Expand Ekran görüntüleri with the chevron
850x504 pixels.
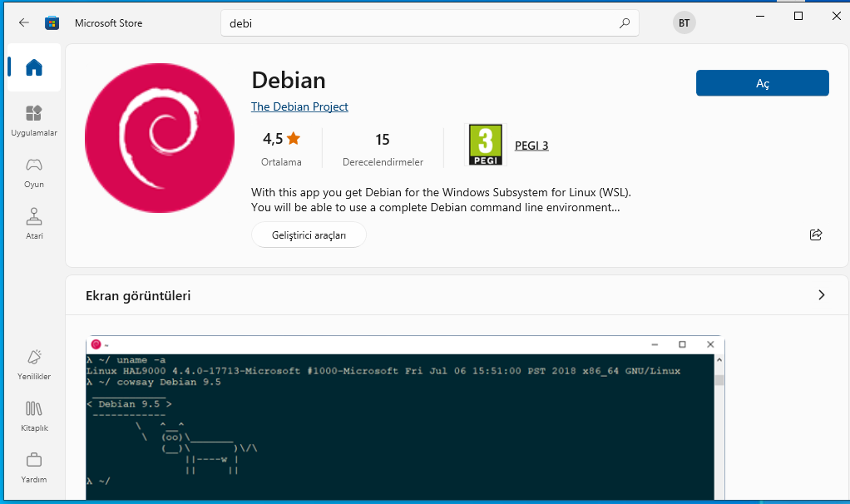[x=821, y=294]
